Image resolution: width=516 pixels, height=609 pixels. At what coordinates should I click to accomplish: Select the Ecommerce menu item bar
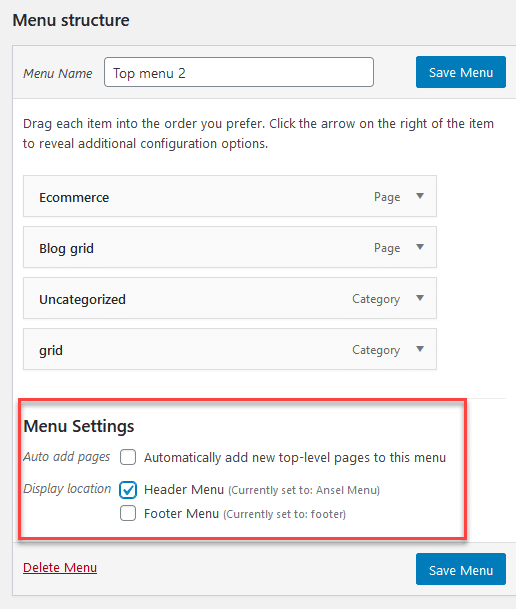pos(230,196)
